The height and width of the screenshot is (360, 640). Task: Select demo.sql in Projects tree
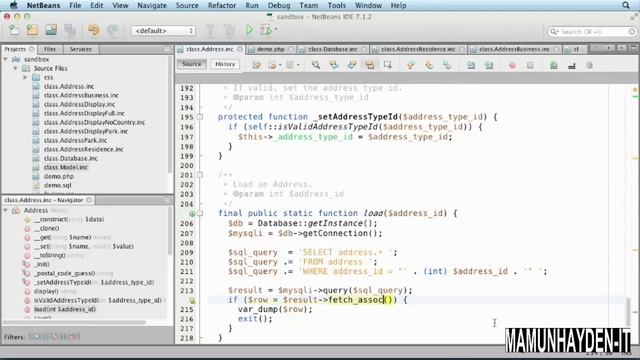click(x=58, y=185)
